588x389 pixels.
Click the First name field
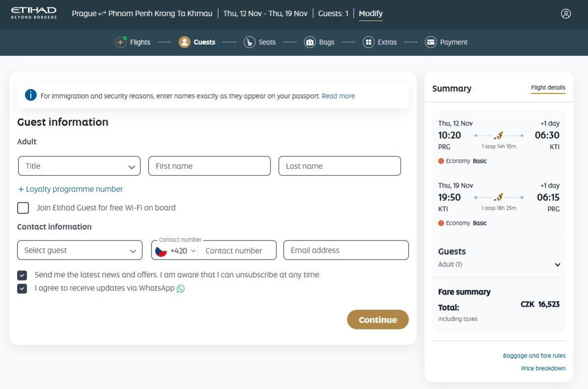(210, 166)
